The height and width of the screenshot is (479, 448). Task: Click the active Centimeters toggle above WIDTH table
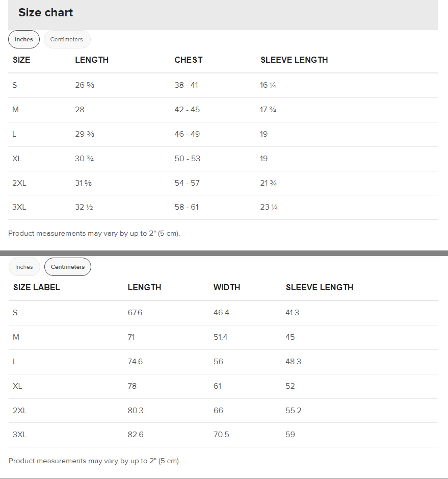point(68,267)
